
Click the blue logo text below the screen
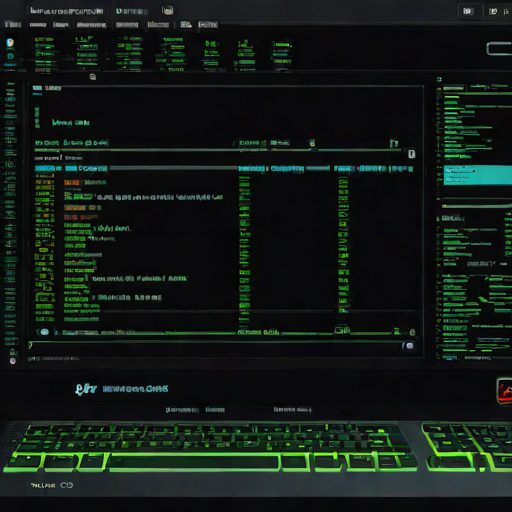pyautogui.click(x=122, y=389)
